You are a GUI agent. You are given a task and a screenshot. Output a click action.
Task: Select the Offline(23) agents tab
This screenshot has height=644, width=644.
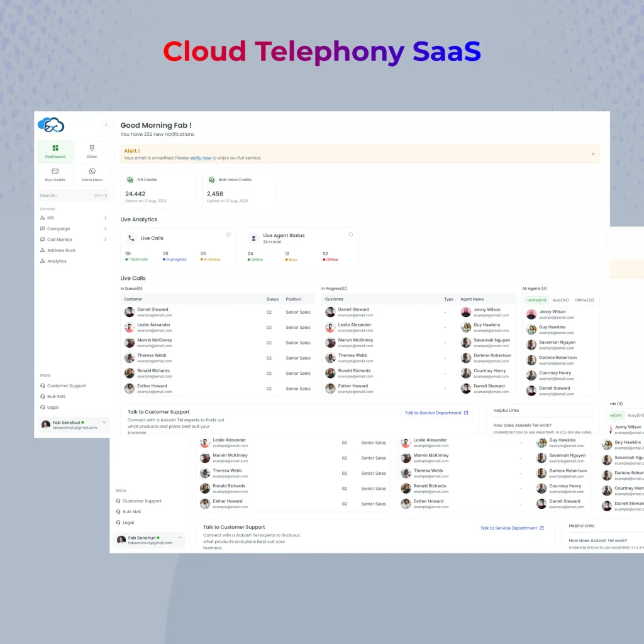click(x=584, y=300)
